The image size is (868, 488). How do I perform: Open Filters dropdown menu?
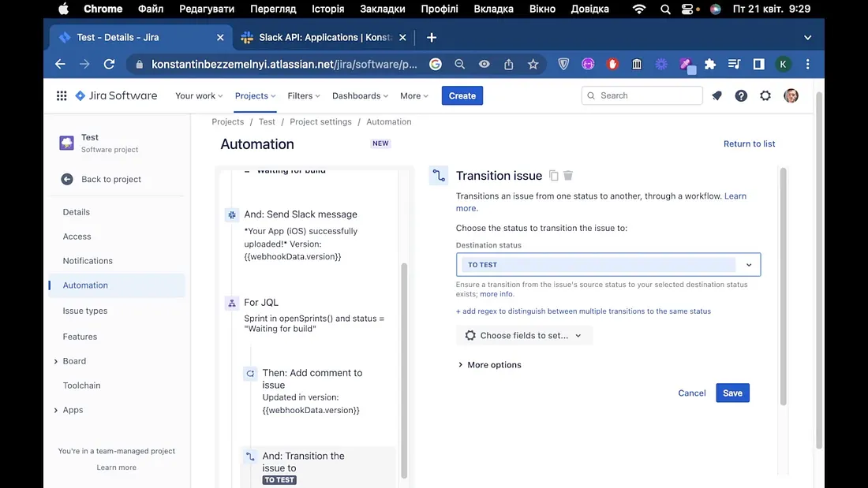[303, 95]
